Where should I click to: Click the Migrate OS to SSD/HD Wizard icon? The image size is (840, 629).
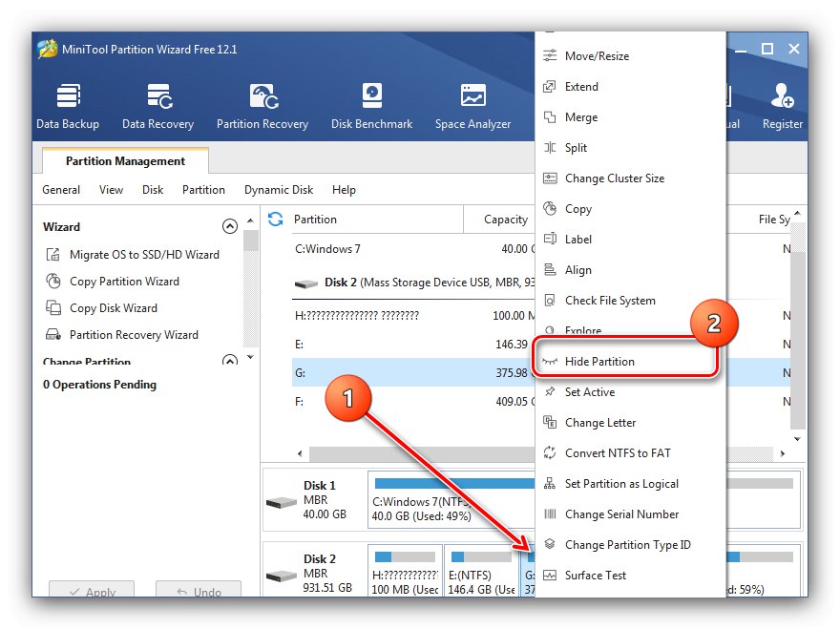pos(53,255)
